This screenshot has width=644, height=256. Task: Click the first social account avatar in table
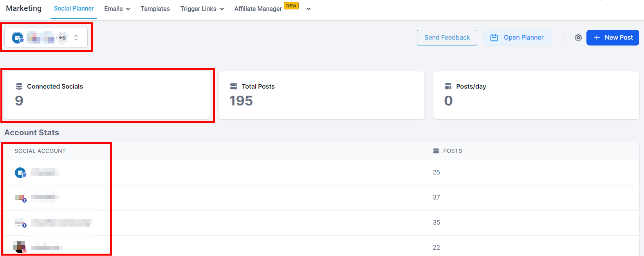(x=20, y=172)
